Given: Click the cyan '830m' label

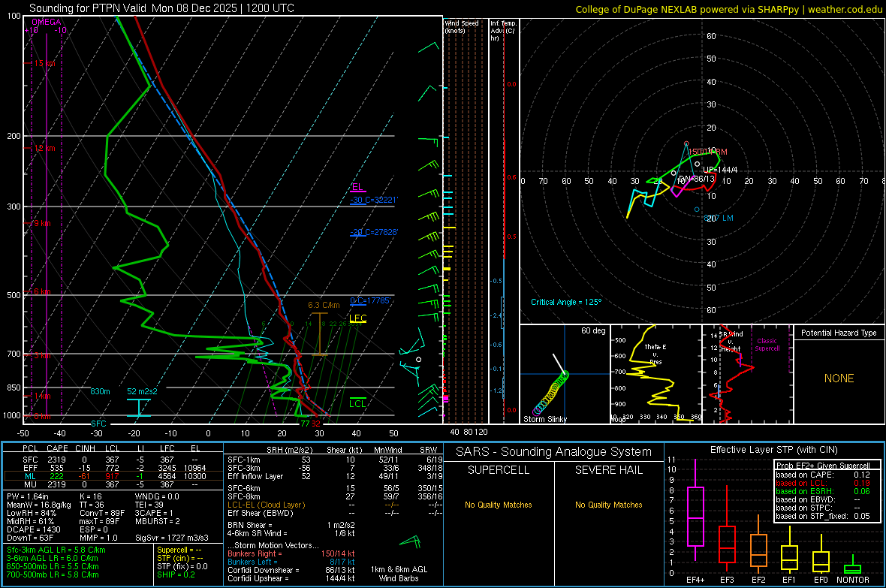Looking at the screenshot, I should point(100,391).
